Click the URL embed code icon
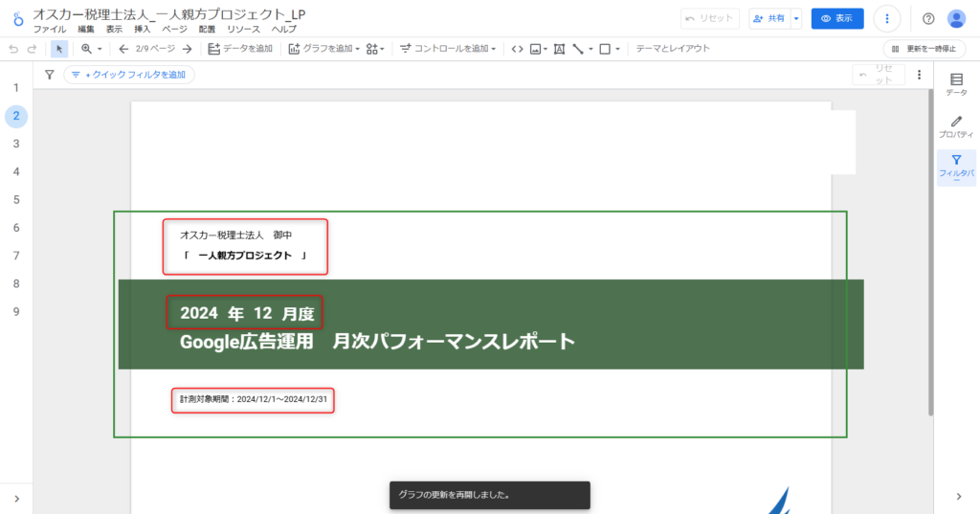This screenshot has width=980, height=514. coord(517,49)
